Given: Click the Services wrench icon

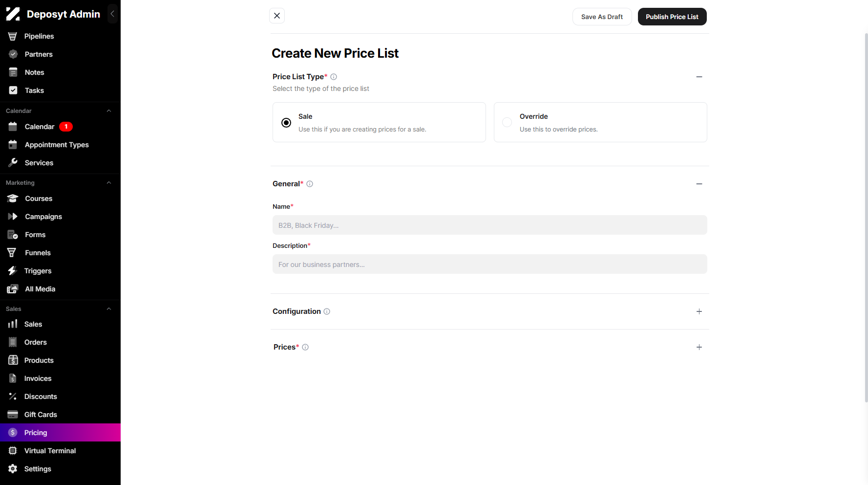Looking at the screenshot, I should (13, 162).
